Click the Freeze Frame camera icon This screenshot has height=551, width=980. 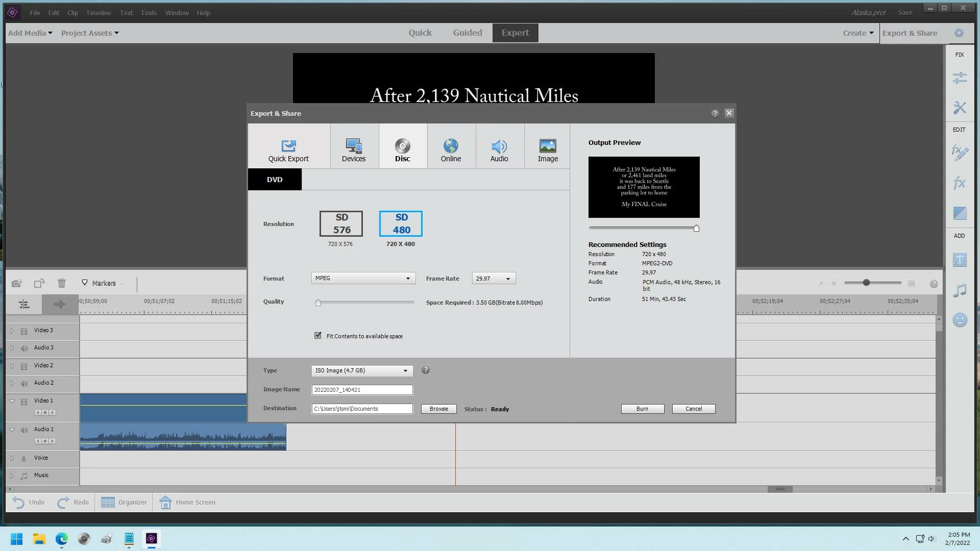tap(17, 283)
